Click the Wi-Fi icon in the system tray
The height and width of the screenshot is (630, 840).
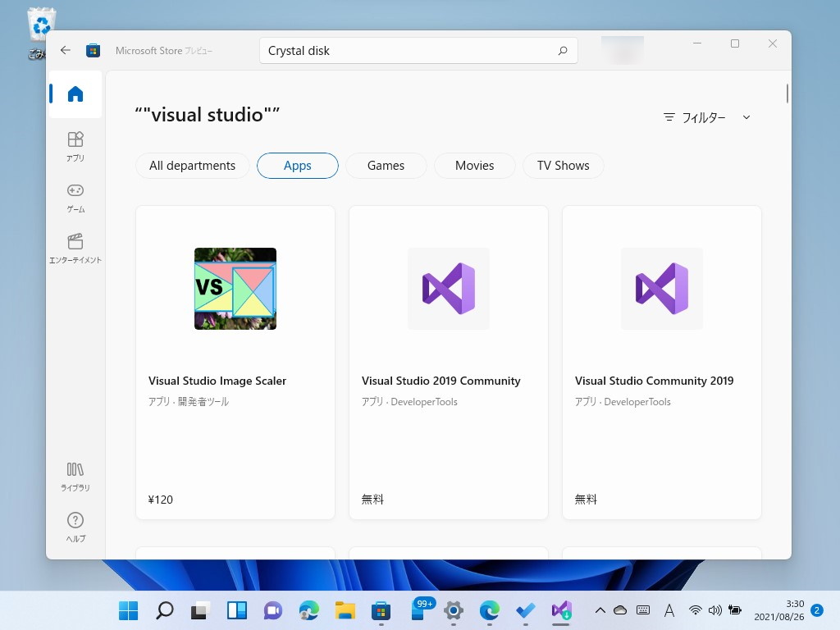[695, 610]
